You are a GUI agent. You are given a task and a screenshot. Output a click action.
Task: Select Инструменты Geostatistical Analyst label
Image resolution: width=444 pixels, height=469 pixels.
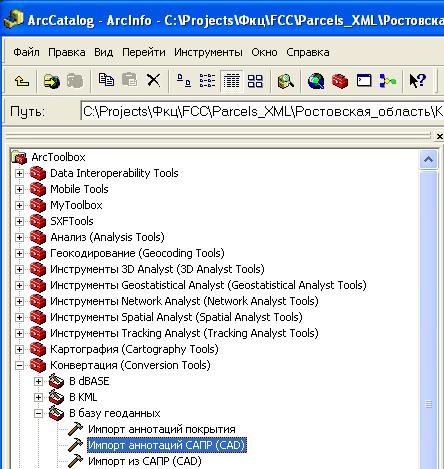point(208,285)
